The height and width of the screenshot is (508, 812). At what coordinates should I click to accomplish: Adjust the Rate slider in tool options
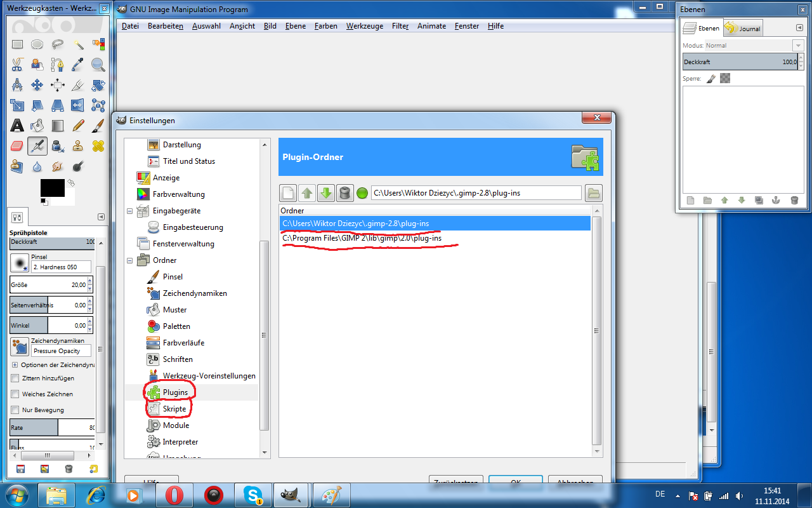(53, 428)
